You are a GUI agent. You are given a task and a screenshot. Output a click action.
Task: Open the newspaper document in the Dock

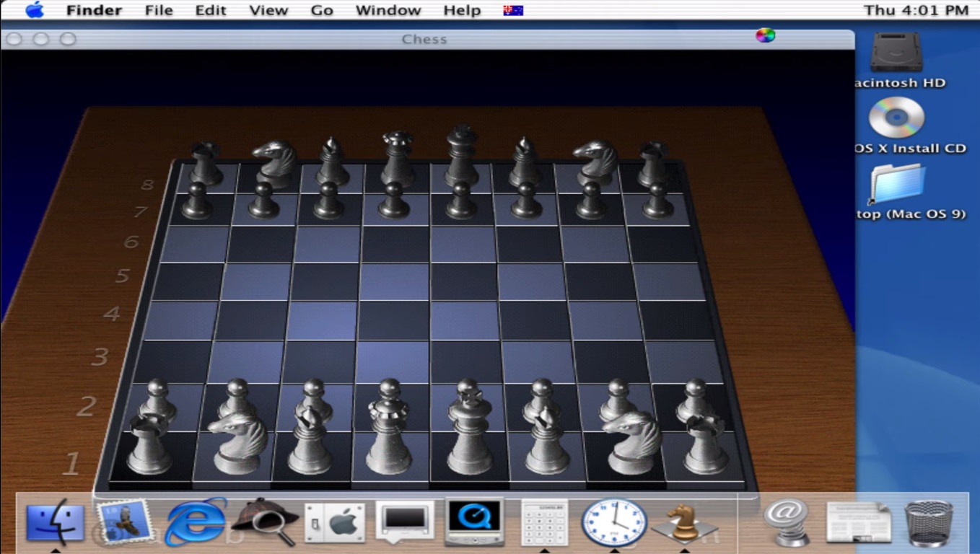pos(859,522)
